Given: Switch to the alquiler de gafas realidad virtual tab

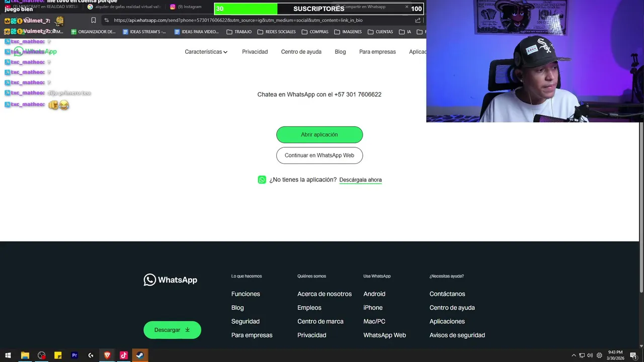Looking at the screenshot, I should click(x=124, y=7).
